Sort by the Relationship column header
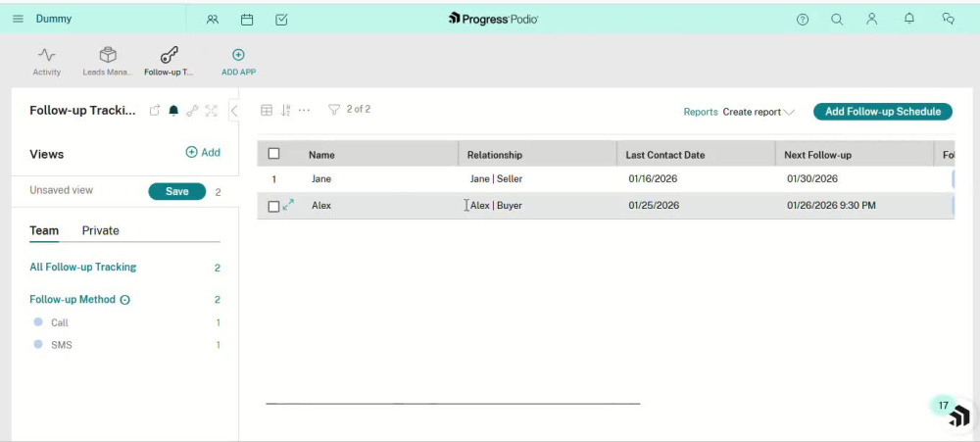This screenshot has width=980, height=442. pos(494,155)
